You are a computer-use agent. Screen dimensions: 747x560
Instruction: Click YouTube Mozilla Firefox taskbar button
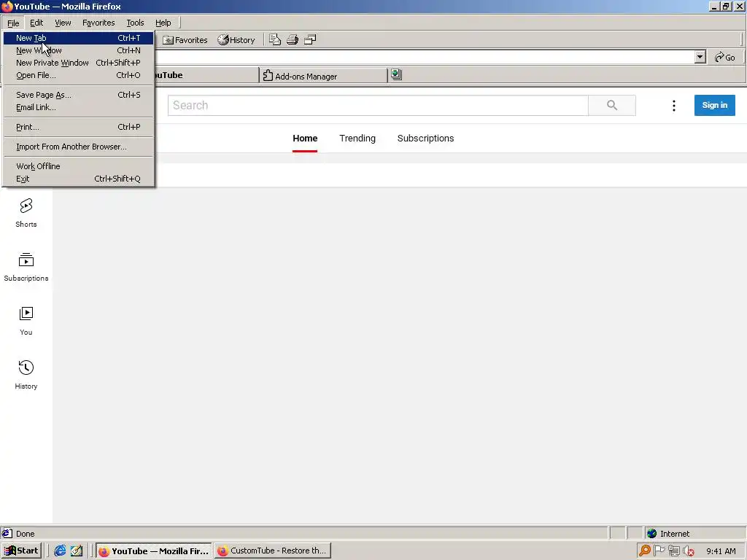[154, 551]
